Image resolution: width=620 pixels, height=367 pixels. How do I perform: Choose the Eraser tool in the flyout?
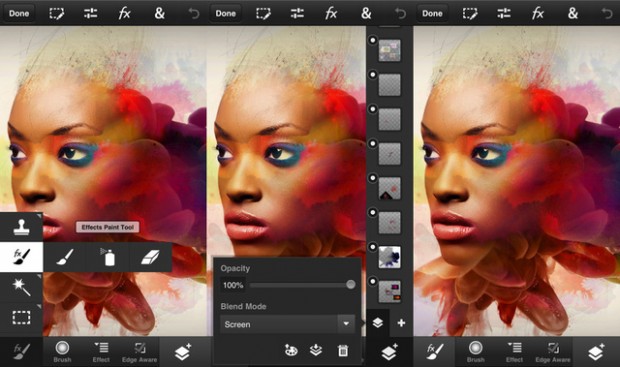coord(150,257)
